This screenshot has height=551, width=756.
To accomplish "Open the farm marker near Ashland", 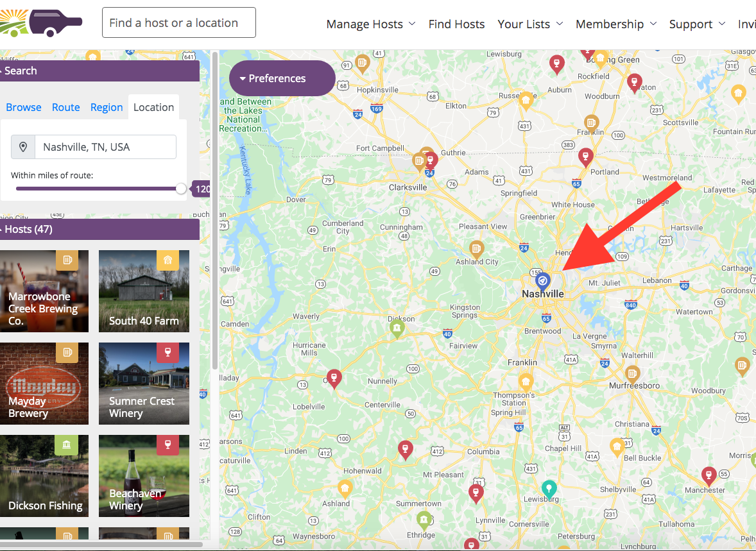I will (x=345, y=489).
